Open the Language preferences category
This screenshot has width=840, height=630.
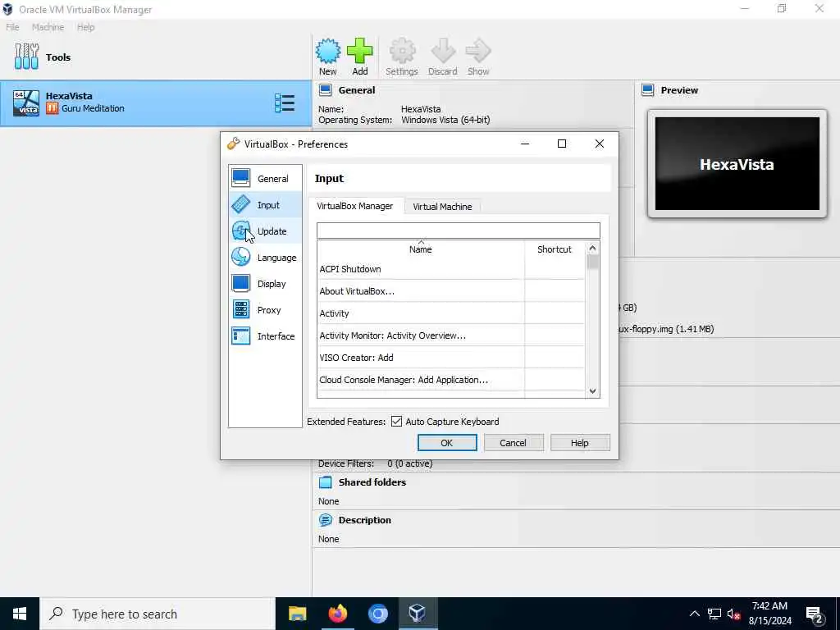pos(265,257)
